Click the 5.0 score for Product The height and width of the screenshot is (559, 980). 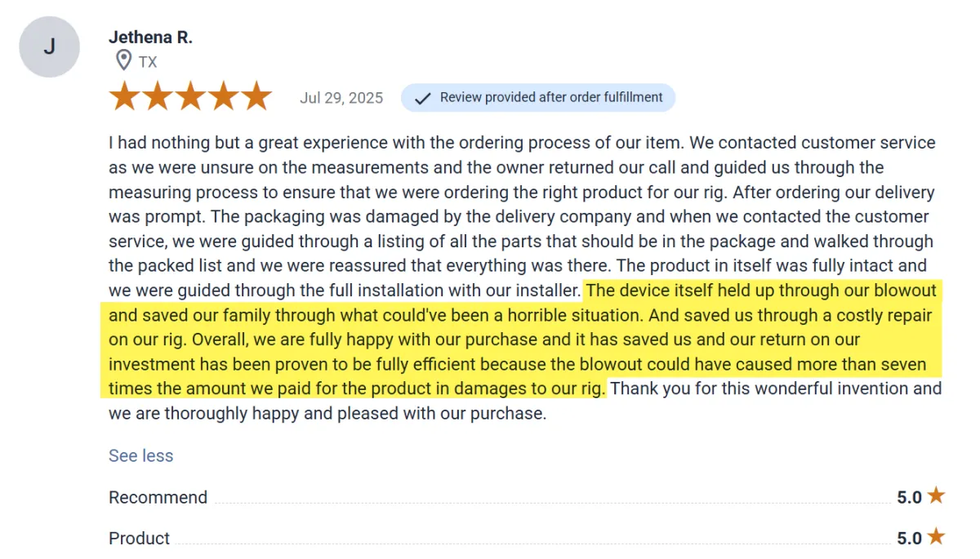pyautogui.click(x=909, y=538)
